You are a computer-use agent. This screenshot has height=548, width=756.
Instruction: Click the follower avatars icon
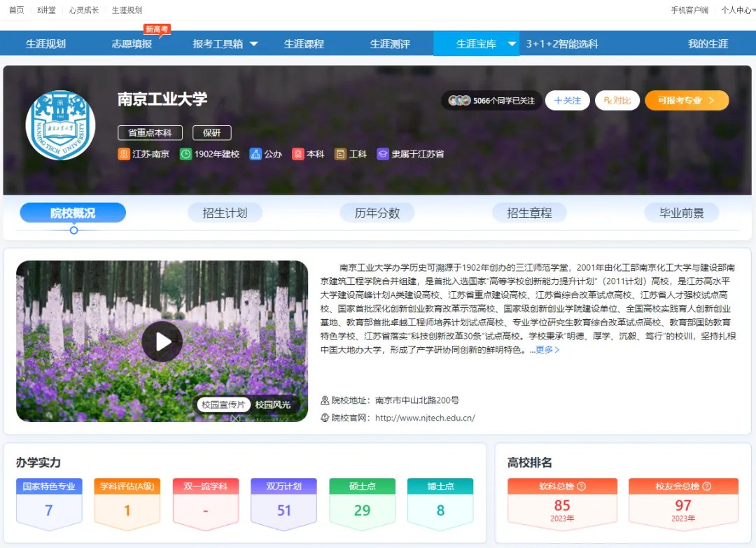(459, 100)
